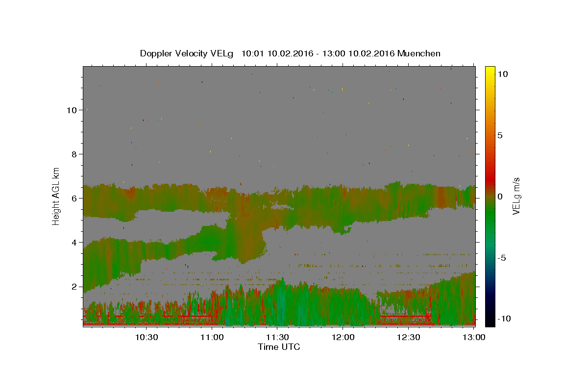Click the yellow top of the colorbar
This screenshot has width=588, height=392.
pyautogui.click(x=490, y=70)
